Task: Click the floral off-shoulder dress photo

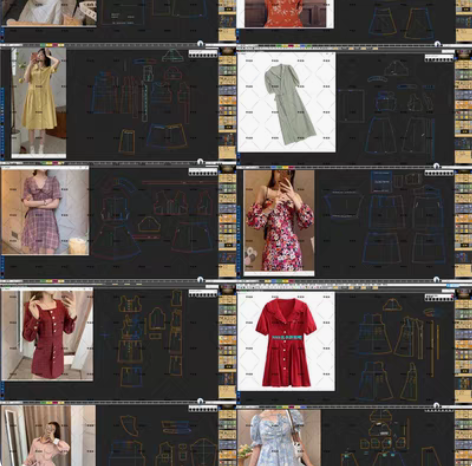Action: click(x=279, y=223)
